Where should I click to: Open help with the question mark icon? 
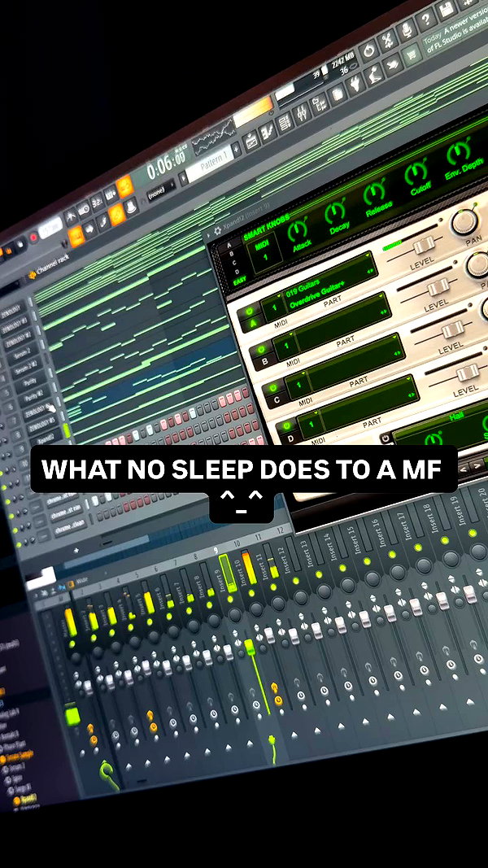(425, 20)
